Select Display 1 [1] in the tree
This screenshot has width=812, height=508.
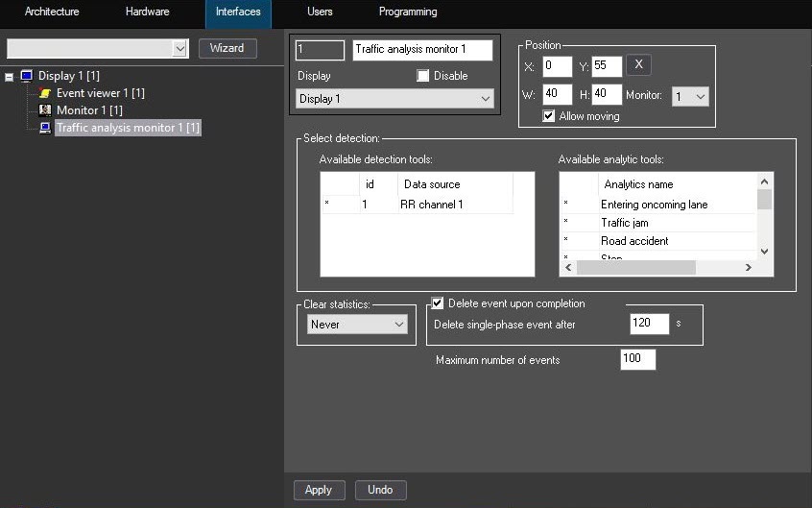click(69, 76)
